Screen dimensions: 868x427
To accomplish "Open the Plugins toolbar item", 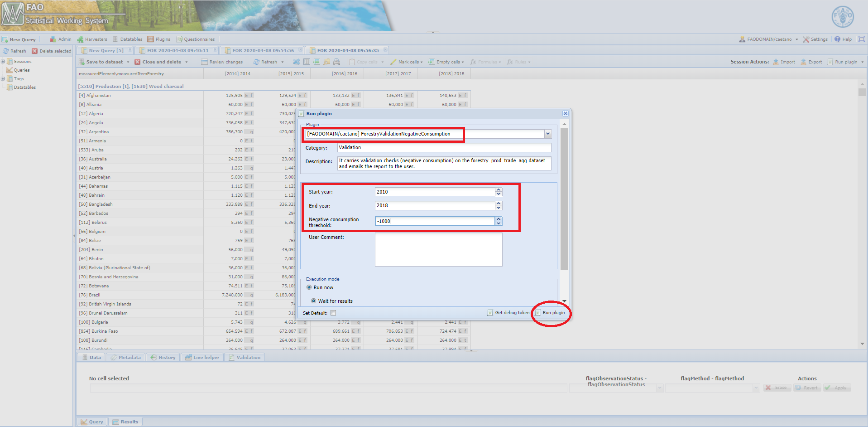I will click(x=159, y=39).
